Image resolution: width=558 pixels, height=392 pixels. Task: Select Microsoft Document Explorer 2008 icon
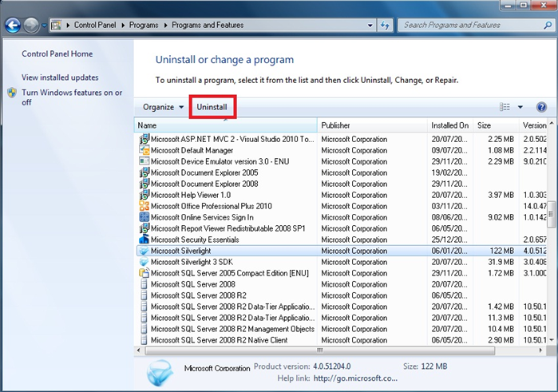(144, 184)
